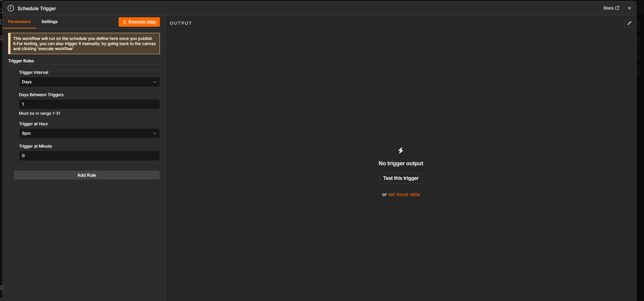Open the Trigger at Hour dropdown
Image resolution: width=644 pixels, height=301 pixels.
click(x=89, y=133)
